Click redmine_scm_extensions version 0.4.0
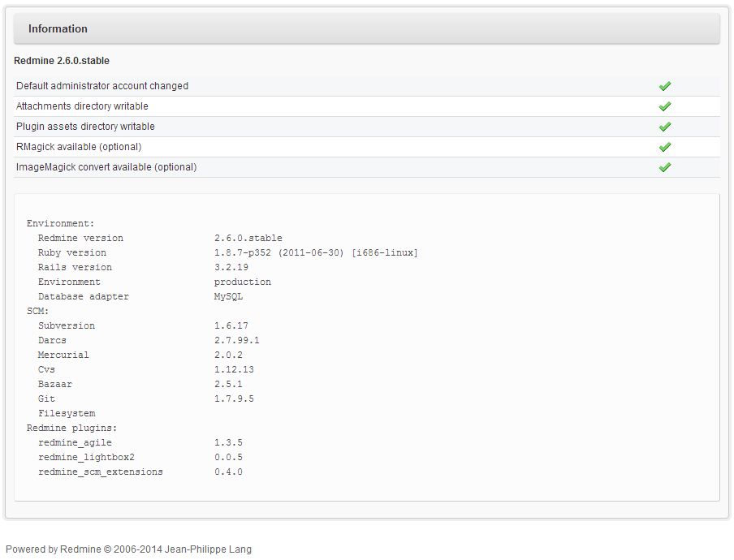The width and height of the screenshot is (734, 560). [x=228, y=472]
